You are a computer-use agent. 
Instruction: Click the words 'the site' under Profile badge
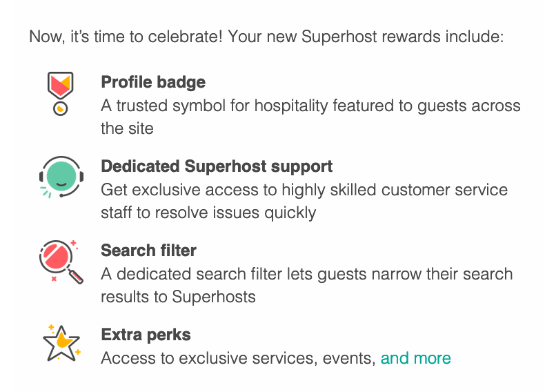tap(127, 128)
